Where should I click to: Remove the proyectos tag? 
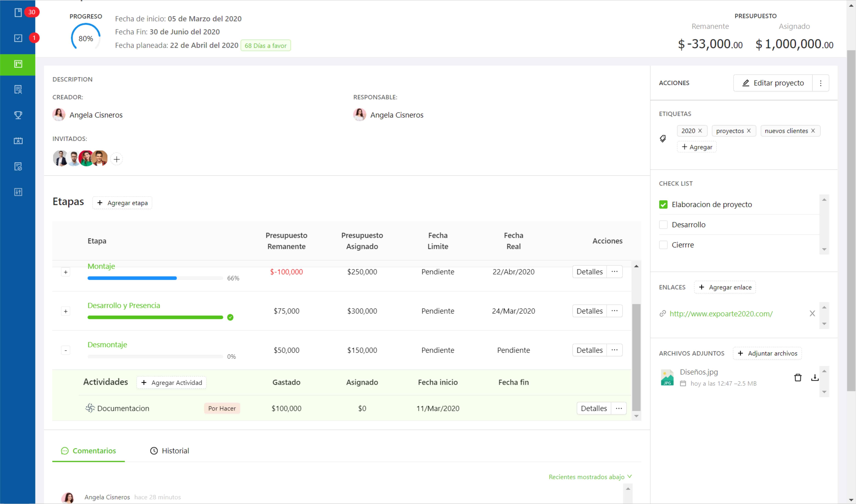(x=749, y=131)
